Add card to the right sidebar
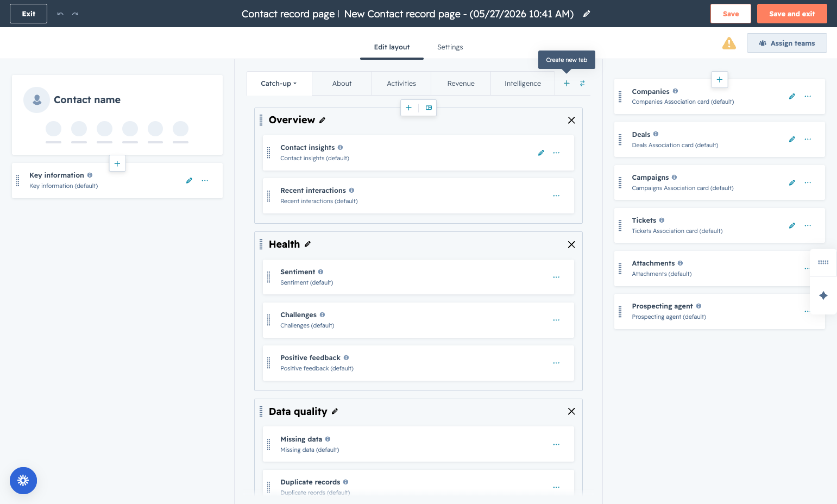Viewport: 837px width, 504px height. point(720,79)
